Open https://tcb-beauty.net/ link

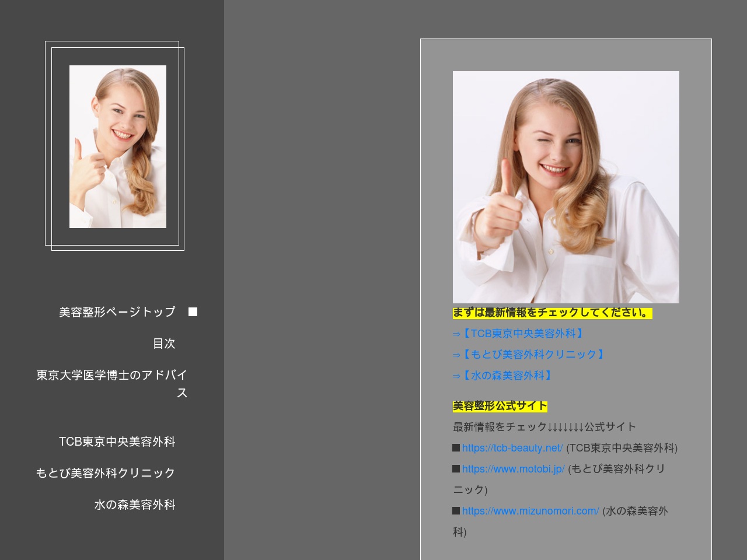(512, 448)
